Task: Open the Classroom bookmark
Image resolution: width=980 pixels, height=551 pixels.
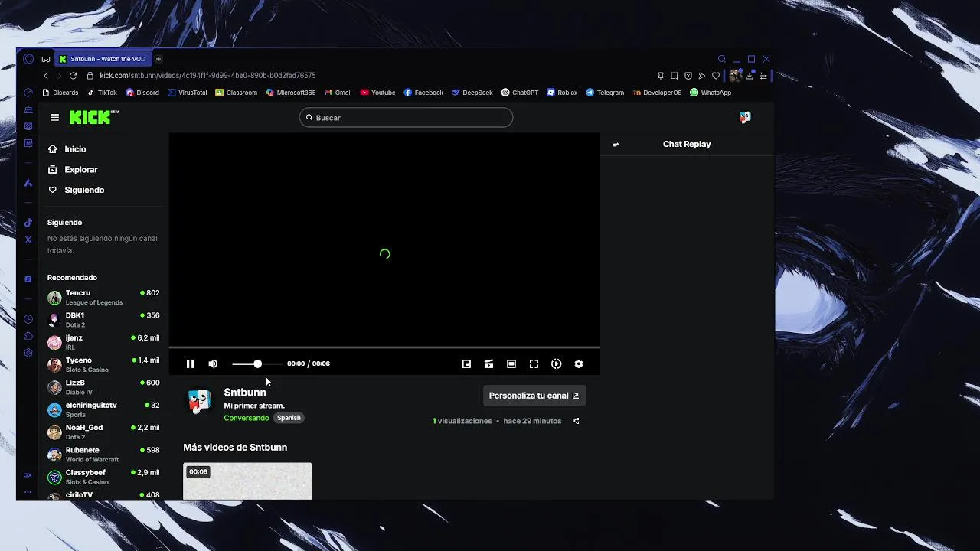Action: click(236, 93)
